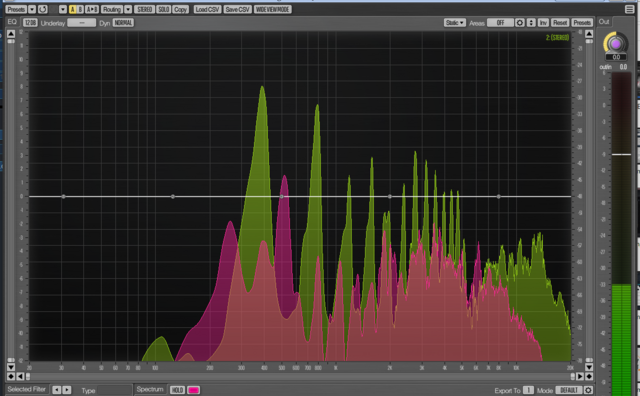Click the diamond icon at bottom right of scrollbar
This screenshot has width=640, height=396.
pos(589,376)
